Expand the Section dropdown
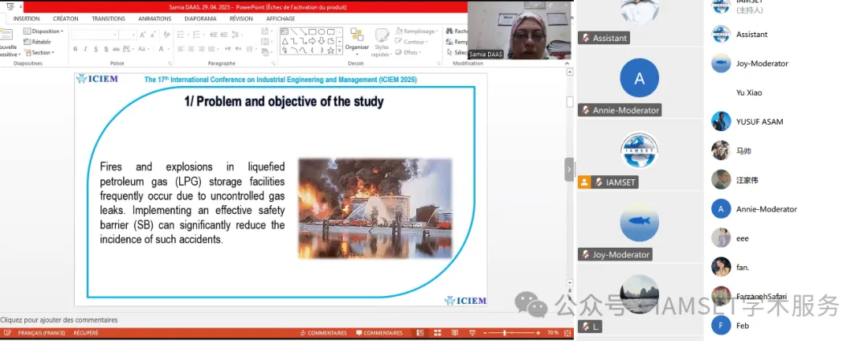Image resolution: width=868 pixels, height=341 pixels. (x=40, y=52)
